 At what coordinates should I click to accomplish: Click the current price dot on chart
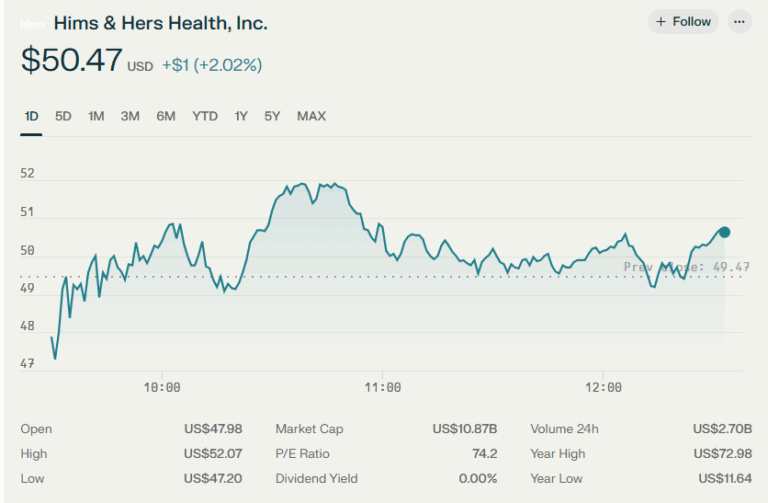tap(724, 232)
